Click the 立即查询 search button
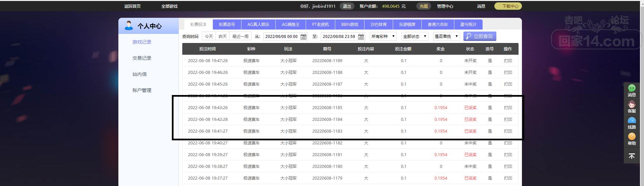 coord(480,36)
